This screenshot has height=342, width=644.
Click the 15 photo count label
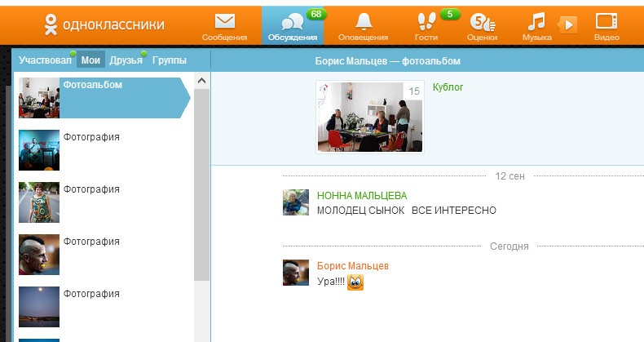click(x=414, y=91)
